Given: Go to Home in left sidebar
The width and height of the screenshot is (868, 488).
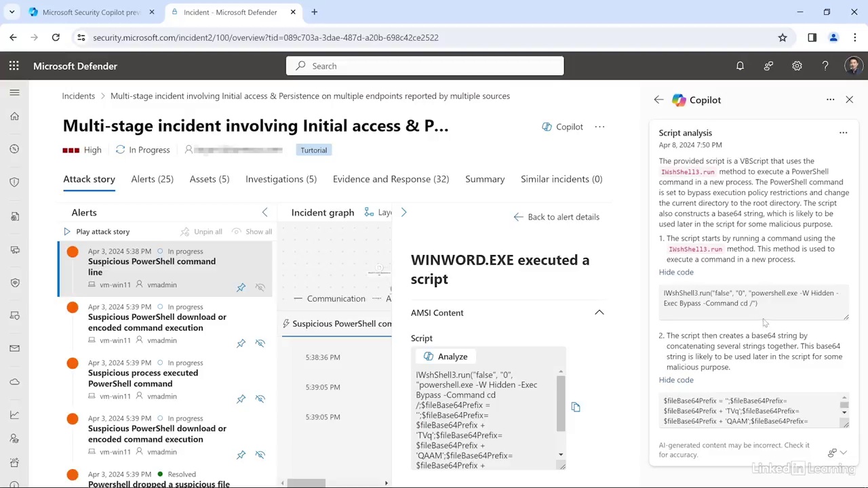Looking at the screenshot, I should [x=14, y=117].
